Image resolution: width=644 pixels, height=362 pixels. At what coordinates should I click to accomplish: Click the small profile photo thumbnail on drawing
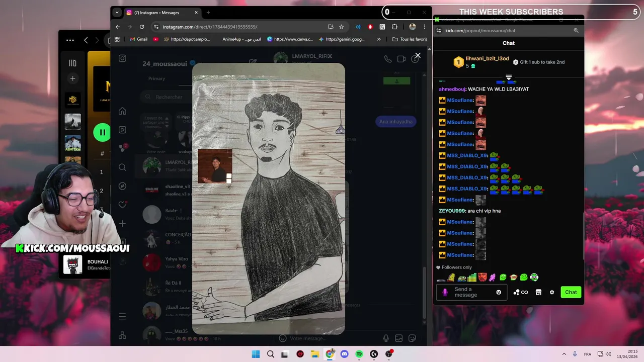[x=215, y=166]
